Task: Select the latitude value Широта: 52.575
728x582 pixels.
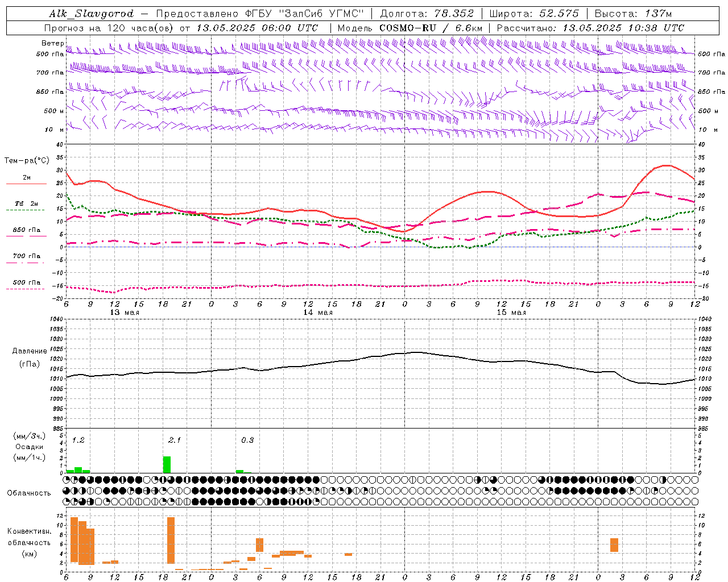Action: click(534, 14)
